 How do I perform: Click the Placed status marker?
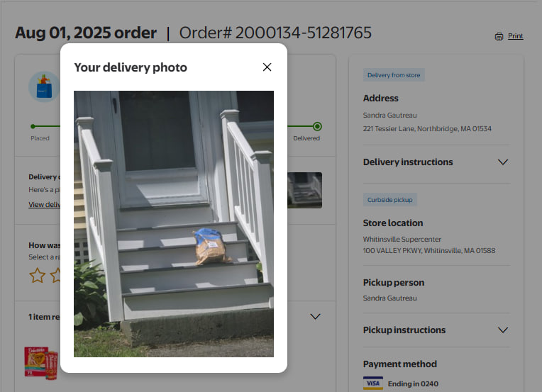33,126
